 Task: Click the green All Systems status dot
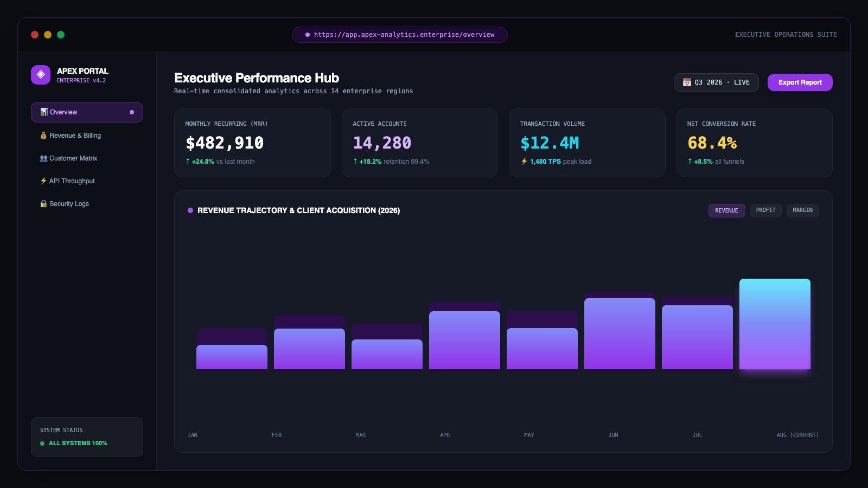(42, 444)
